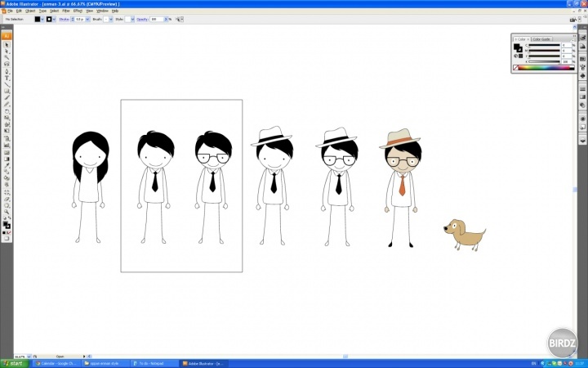Open the stroke weight dropdown
The image size is (588, 368).
point(87,19)
